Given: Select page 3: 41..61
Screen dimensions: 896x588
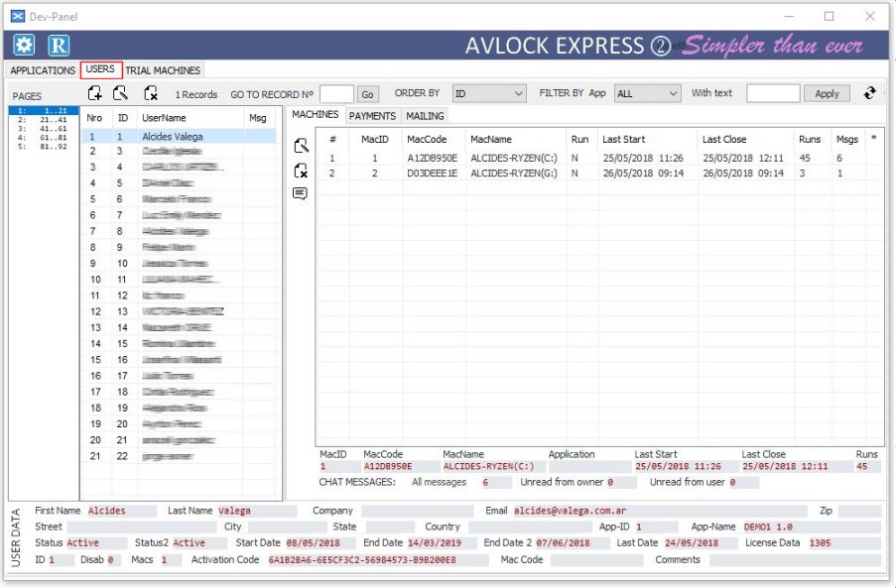Looking at the screenshot, I should tap(44, 129).
